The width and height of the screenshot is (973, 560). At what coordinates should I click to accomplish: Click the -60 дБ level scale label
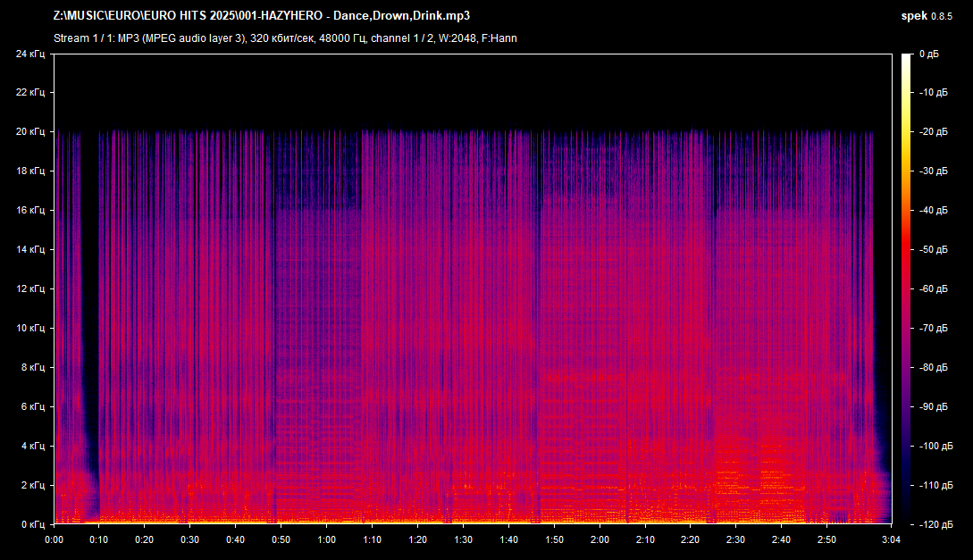934,288
